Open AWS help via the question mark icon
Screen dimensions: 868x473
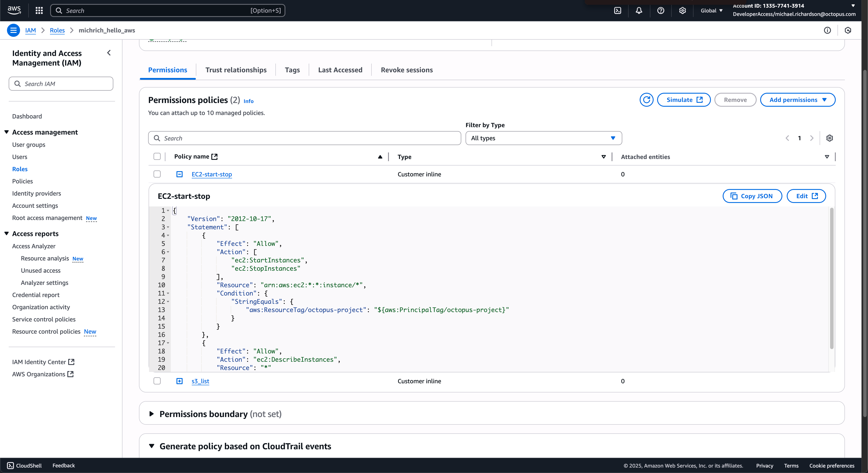660,10
